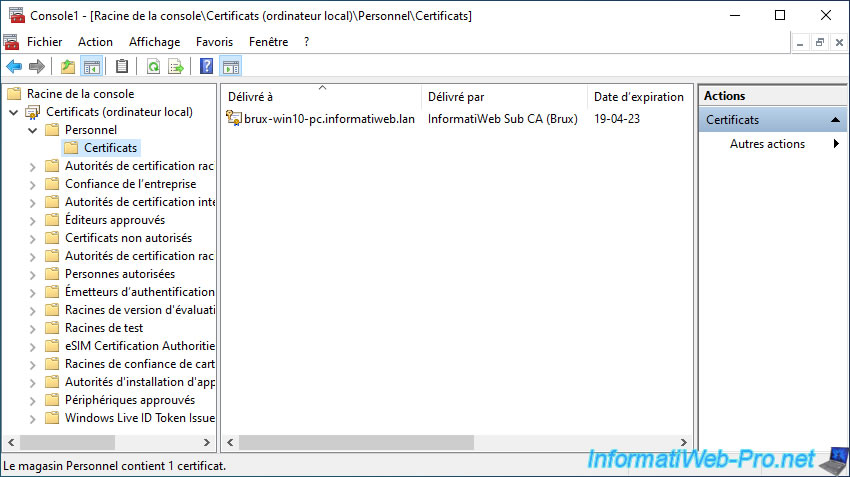Click the list pane horizontal scrollbar thumb
Viewport: 850px width, 477px height.
coord(357,442)
